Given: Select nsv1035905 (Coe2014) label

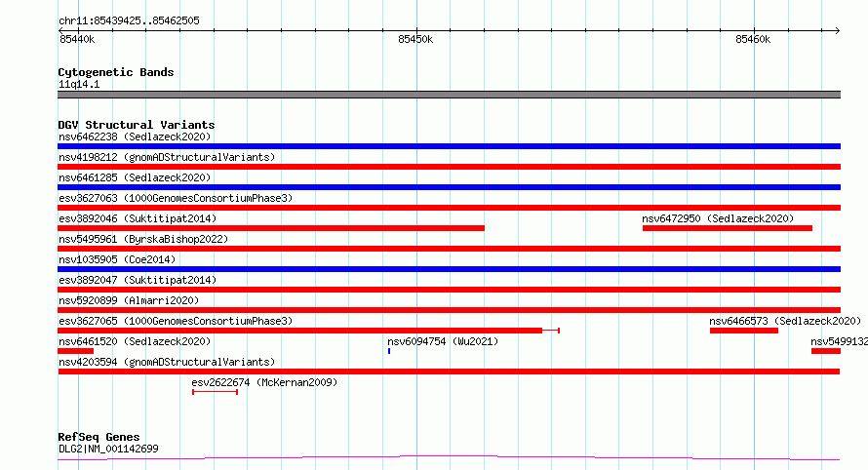Looking at the screenshot, I should tap(117, 259).
